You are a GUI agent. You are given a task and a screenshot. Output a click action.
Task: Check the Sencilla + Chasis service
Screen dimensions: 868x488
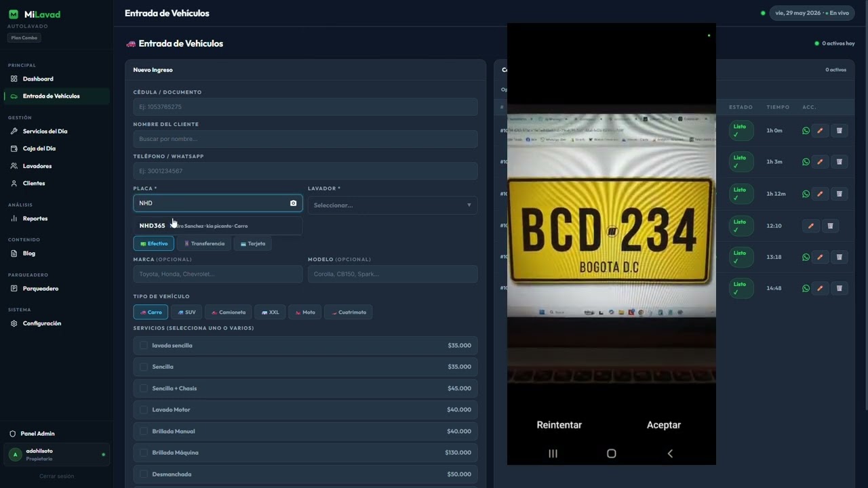click(144, 388)
